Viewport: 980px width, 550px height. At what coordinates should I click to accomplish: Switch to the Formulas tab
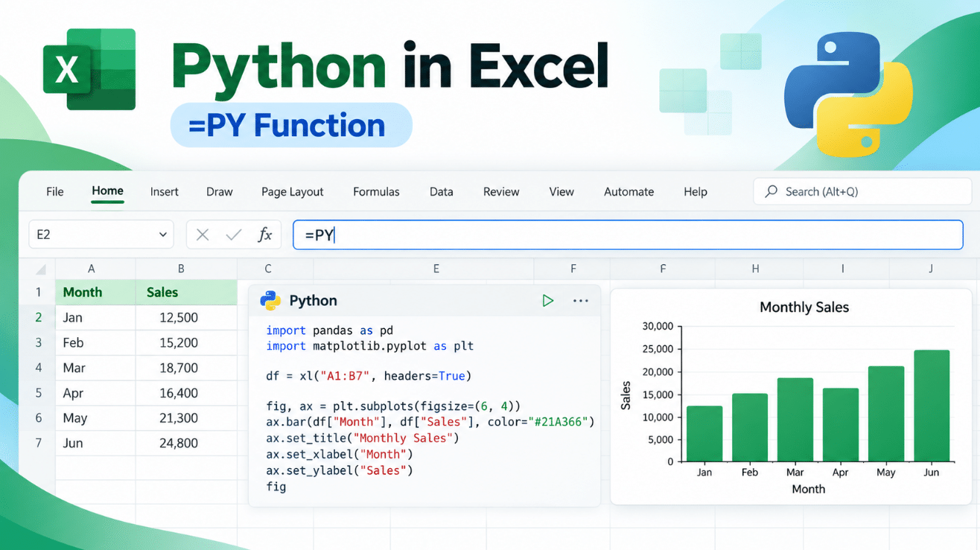tap(376, 191)
